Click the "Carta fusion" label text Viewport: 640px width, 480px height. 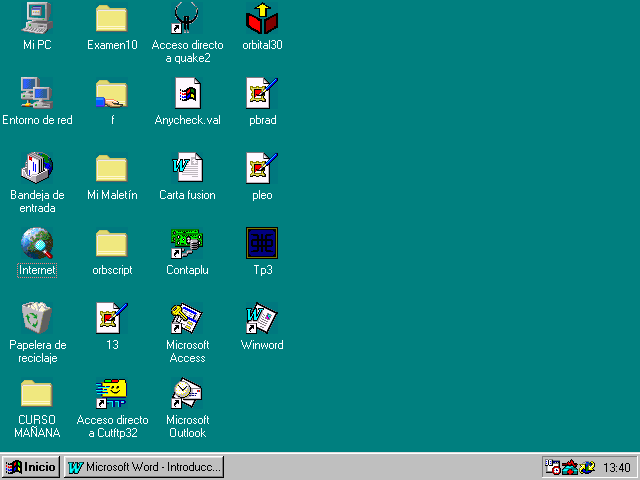(x=187, y=195)
